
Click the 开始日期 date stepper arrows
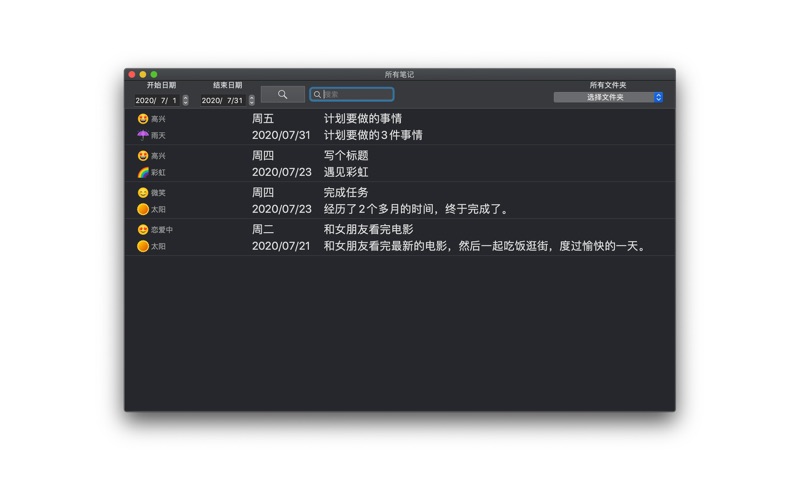(185, 101)
